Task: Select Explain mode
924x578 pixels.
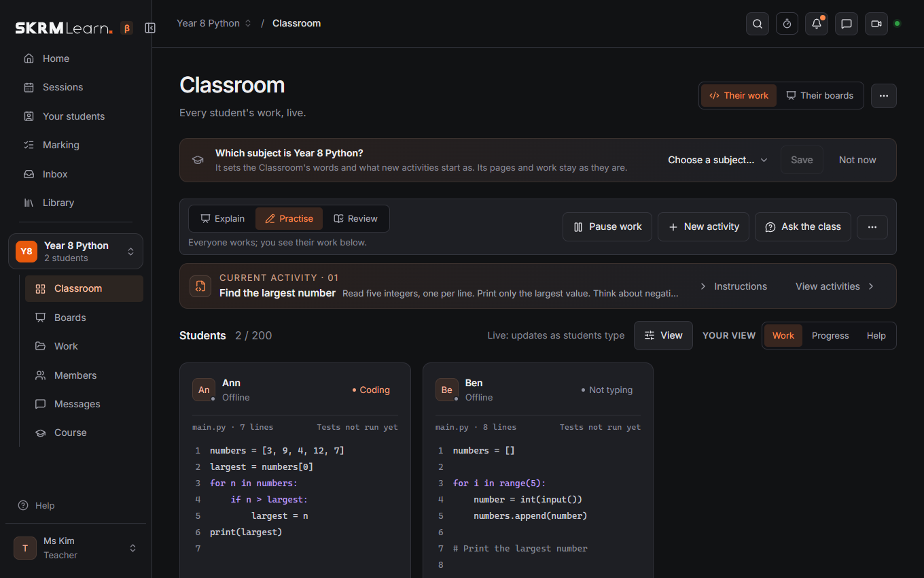Action: pos(222,219)
